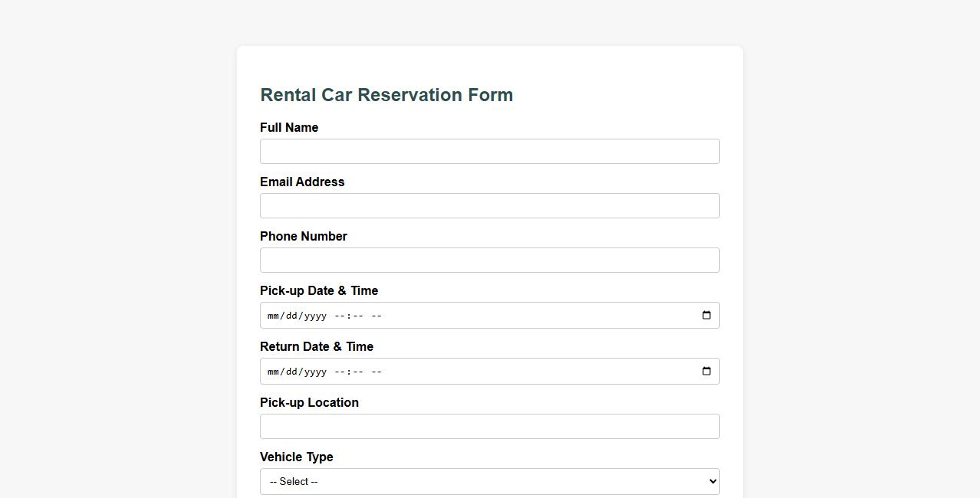Image resolution: width=980 pixels, height=498 pixels.
Task: Click the minute field of Return time
Action: 355,371
